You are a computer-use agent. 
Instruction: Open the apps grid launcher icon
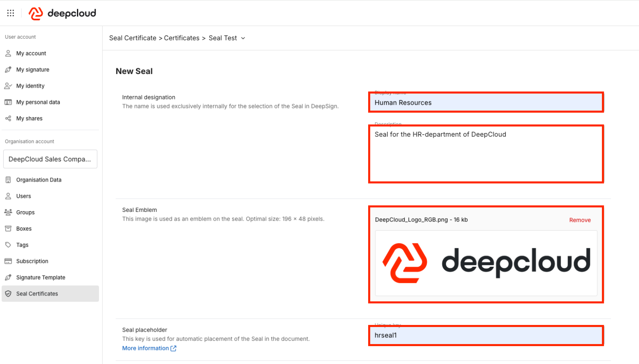[11, 13]
